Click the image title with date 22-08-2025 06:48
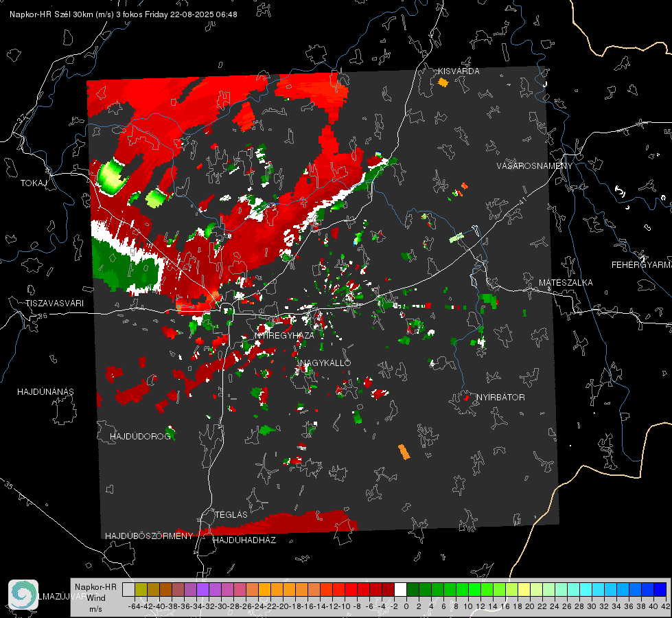 click(124, 14)
